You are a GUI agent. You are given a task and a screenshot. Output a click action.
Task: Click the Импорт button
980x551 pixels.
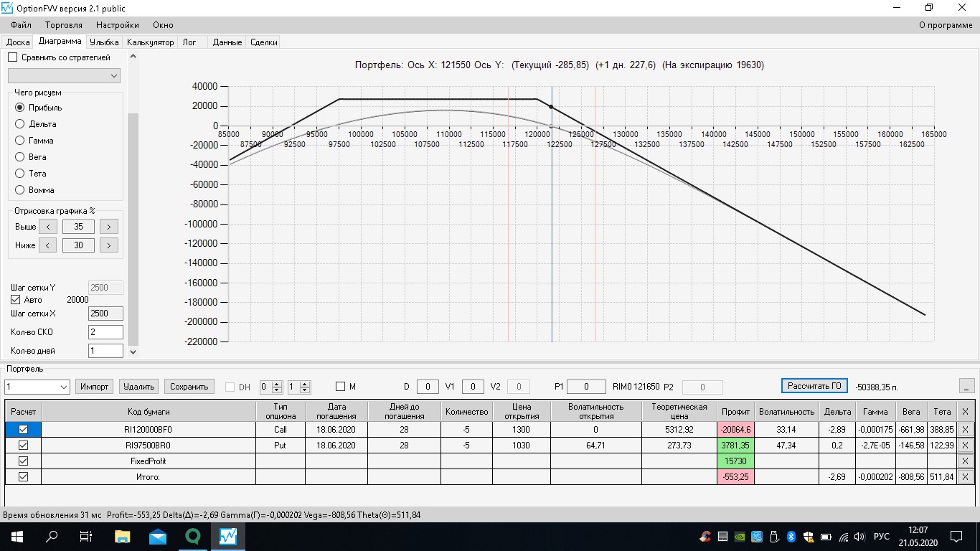pyautogui.click(x=94, y=387)
